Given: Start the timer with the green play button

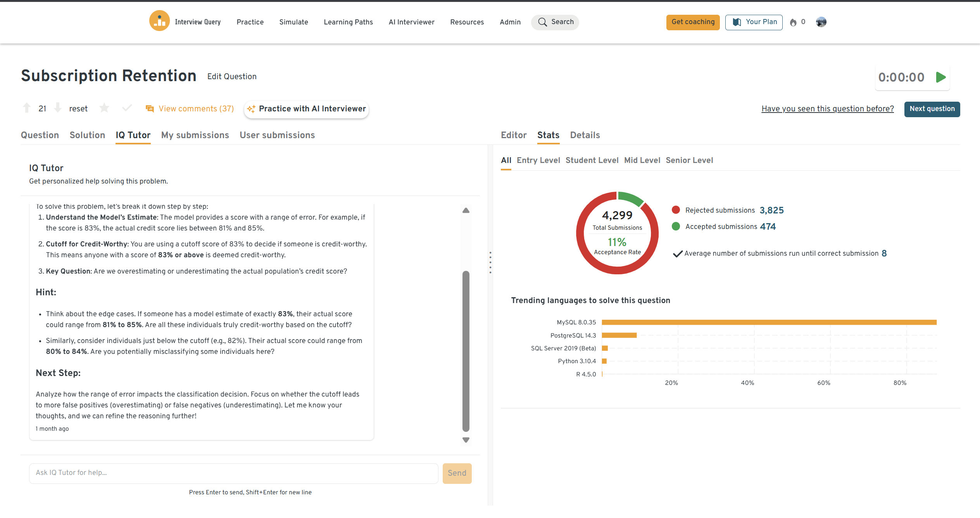Looking at the screenshot, I should click(940, 77).
